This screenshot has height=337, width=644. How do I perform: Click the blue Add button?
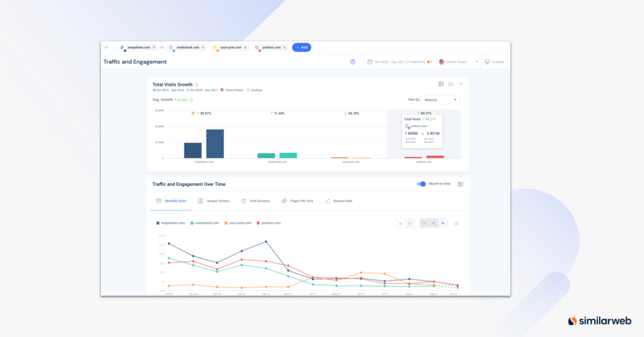302,47
